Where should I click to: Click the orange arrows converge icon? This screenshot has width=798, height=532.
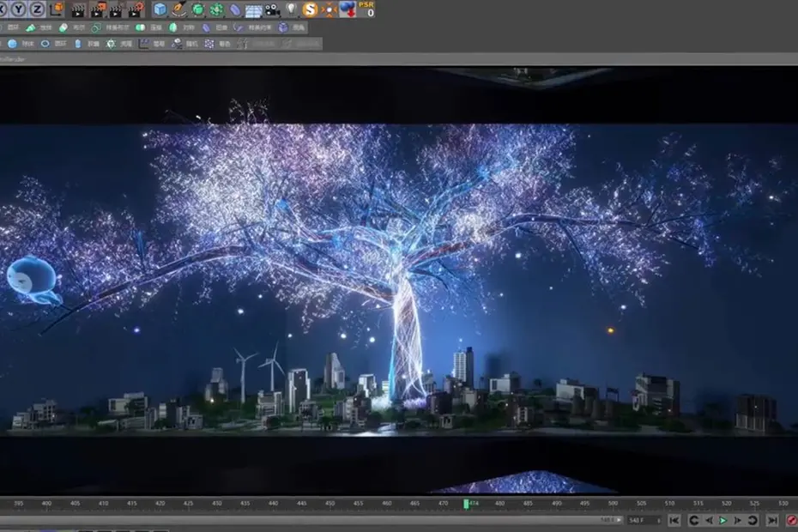coord(329,9)
